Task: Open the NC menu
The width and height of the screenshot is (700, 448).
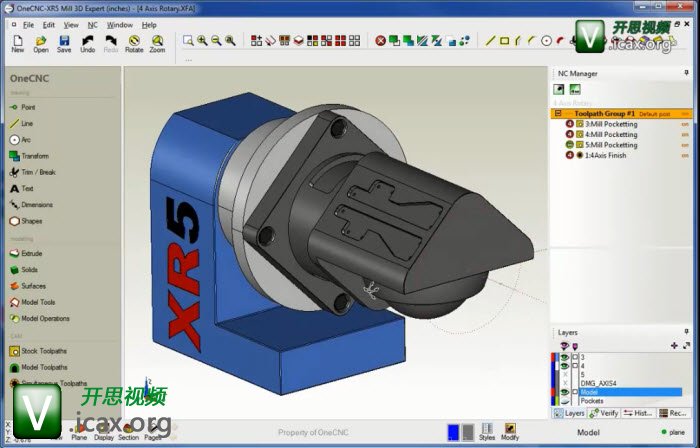Action: [x=93, y=24]
